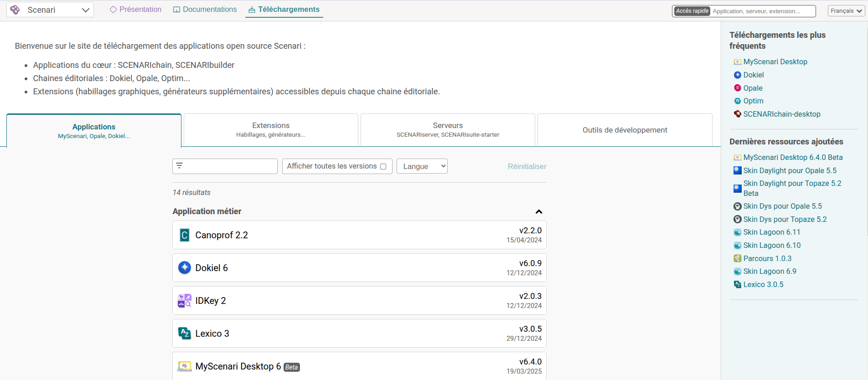The height and width of the screenshot is (380, 868).
Task: Open the Lexico 3 download entry
Action: pyautogui.click(x=359, y=334)
